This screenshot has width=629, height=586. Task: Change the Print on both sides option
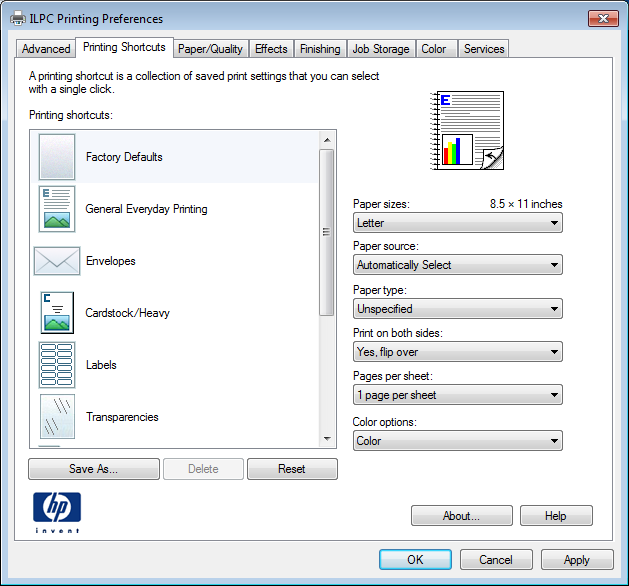[458, 352]
